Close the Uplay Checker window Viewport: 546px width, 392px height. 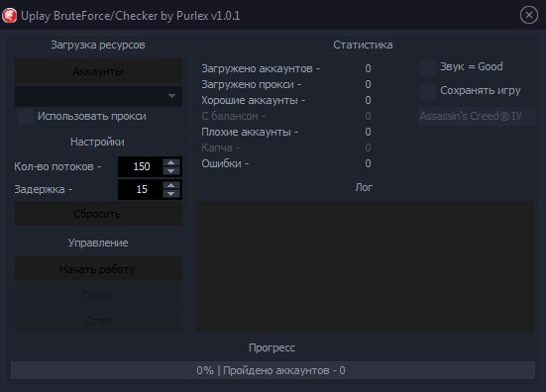(528, 15)
